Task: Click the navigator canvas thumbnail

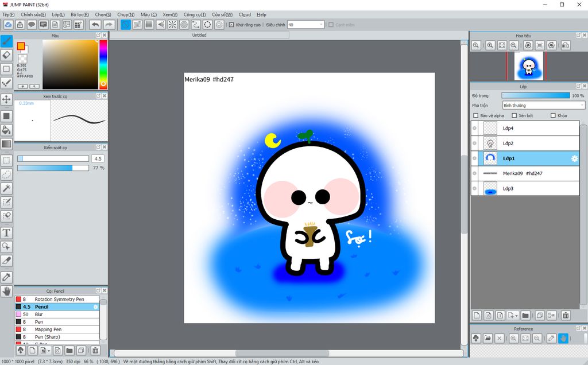Action: 528,66
